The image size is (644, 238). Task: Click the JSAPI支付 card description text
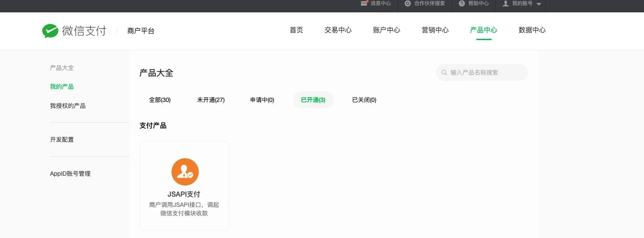(184, 209)
